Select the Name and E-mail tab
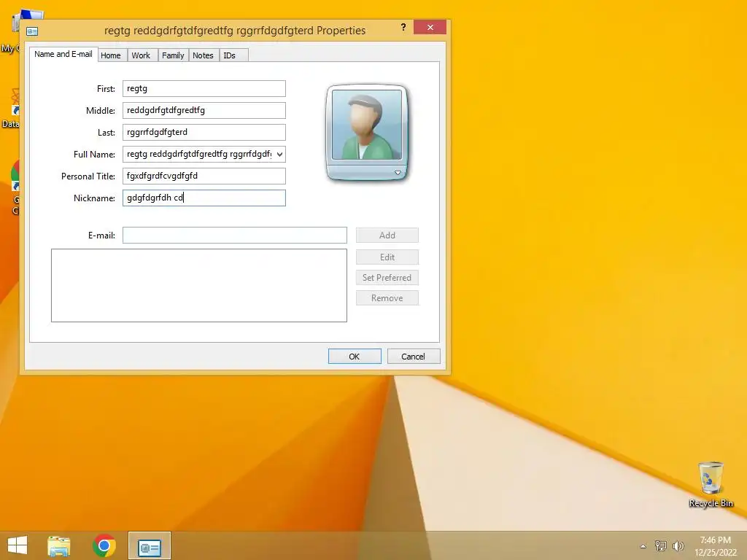The width and height of the screenshot is (747, 560). tap(63, 54)
